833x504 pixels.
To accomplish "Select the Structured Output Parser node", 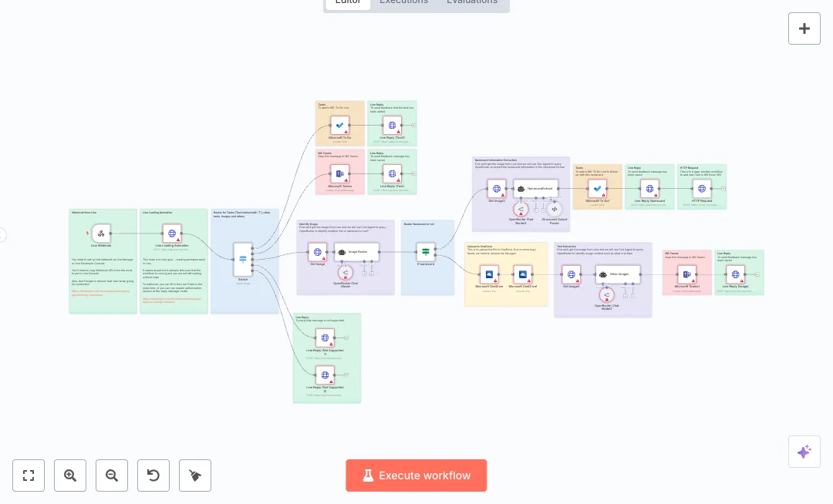I will [x=555, y=209].
